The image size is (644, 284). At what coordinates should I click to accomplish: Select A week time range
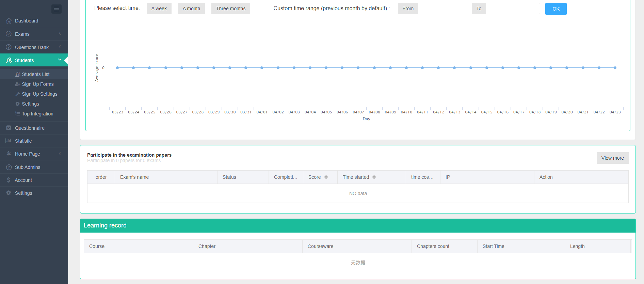click(x=159, y=9)
